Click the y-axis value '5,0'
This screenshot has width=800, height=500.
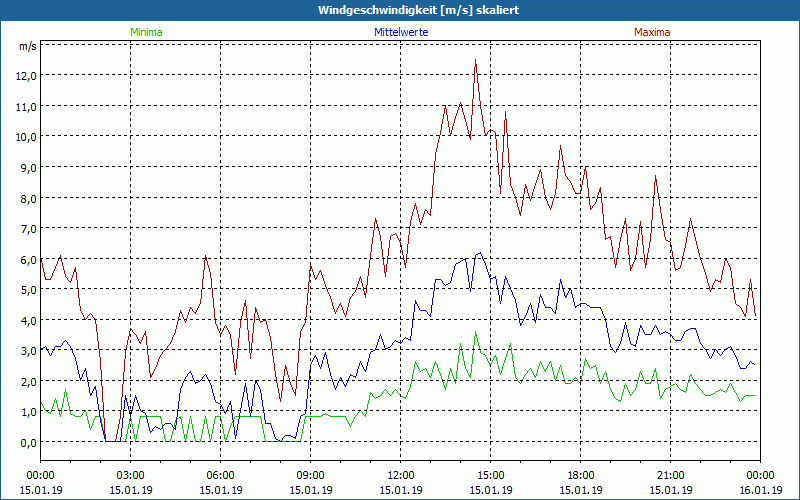[29, 290]
